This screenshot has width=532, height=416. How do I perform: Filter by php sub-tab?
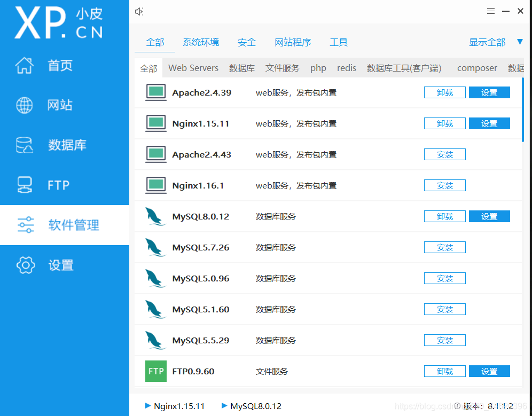point(318,68)
